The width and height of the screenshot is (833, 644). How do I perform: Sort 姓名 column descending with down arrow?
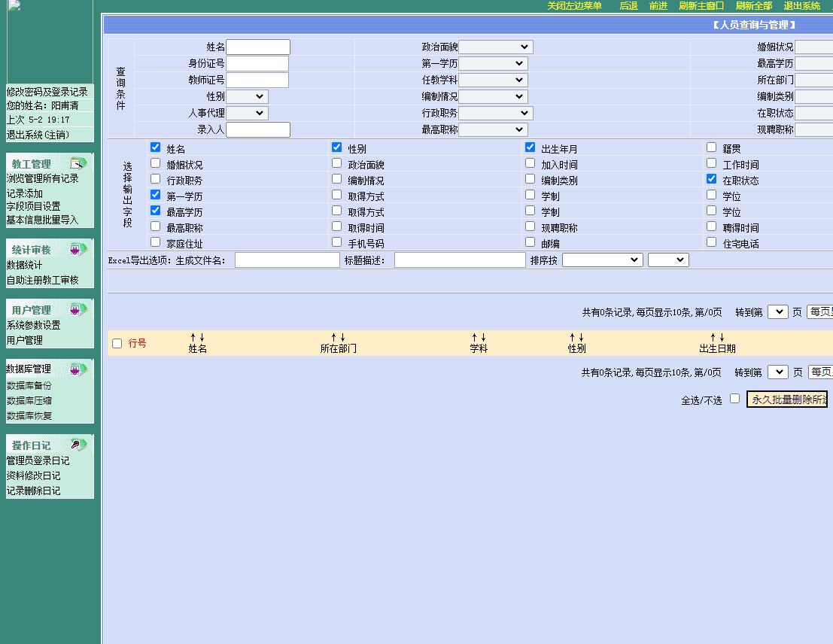[202, 337]
